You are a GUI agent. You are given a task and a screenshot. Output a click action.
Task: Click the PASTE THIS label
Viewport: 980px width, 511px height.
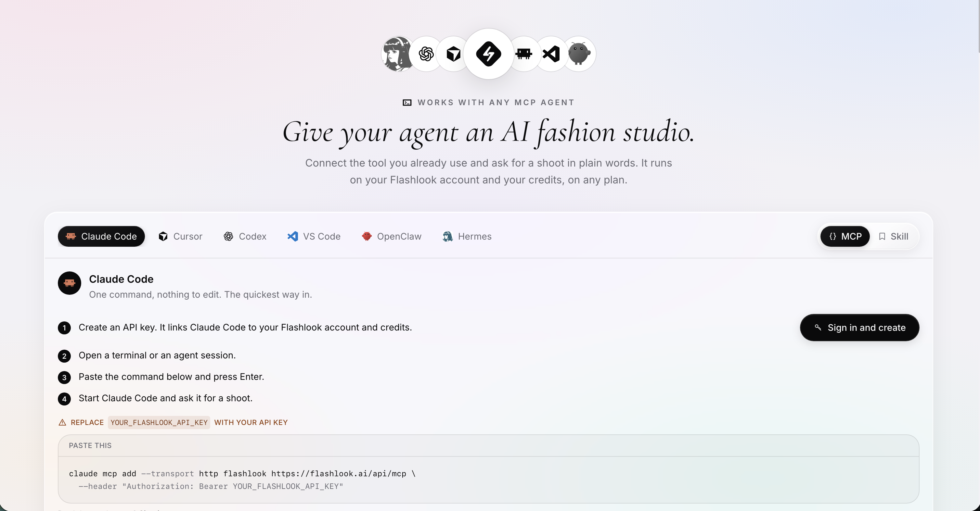click(90, 446)
